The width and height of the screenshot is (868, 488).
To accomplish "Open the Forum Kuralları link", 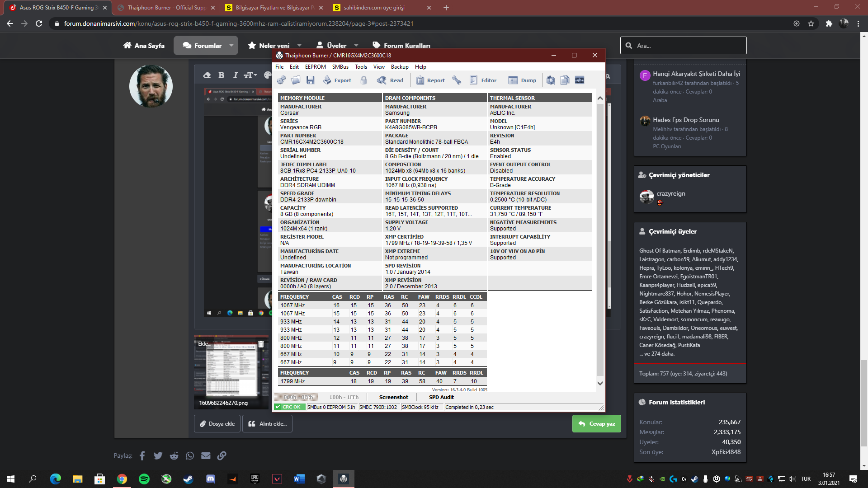I will point(401,46).
